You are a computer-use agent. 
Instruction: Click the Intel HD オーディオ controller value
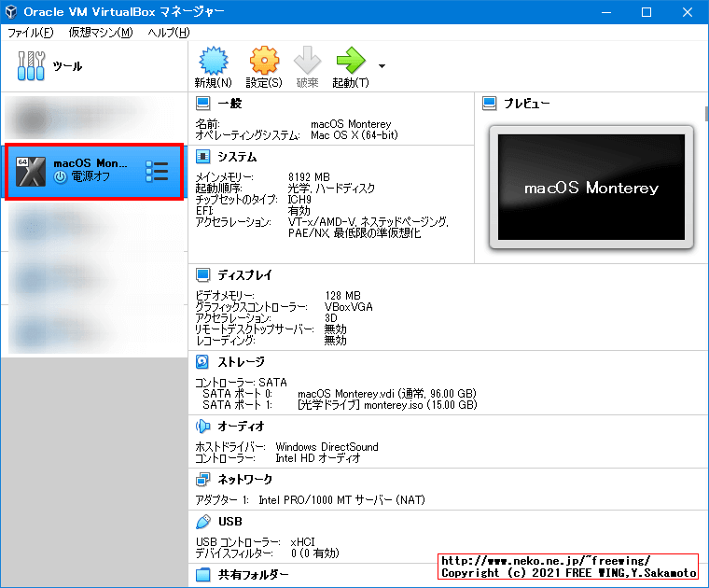click(318, 458)
